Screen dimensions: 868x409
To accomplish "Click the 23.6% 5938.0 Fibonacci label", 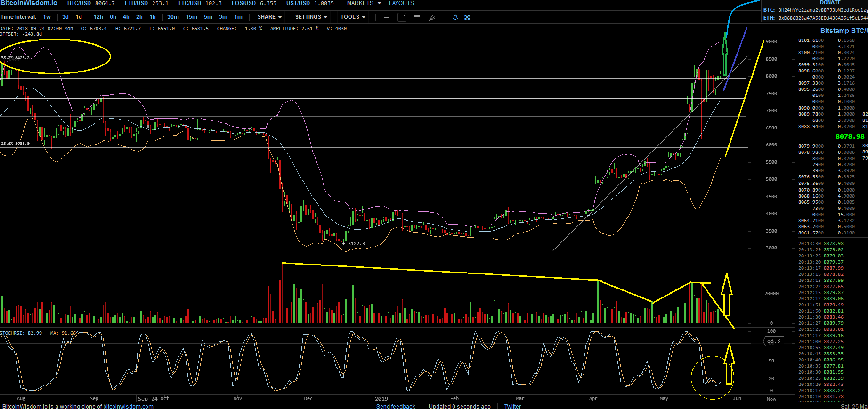I will click(15, 144).
